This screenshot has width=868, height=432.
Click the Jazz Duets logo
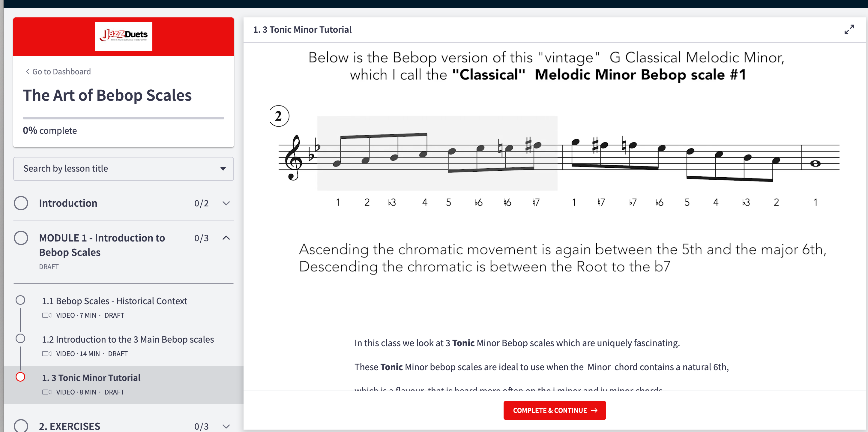point(123,36)
